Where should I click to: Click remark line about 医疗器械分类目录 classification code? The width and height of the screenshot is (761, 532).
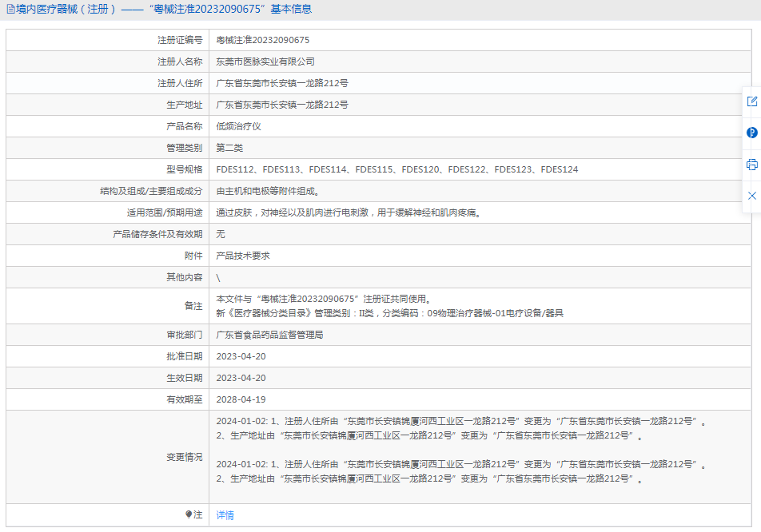(x=390, y=313)
